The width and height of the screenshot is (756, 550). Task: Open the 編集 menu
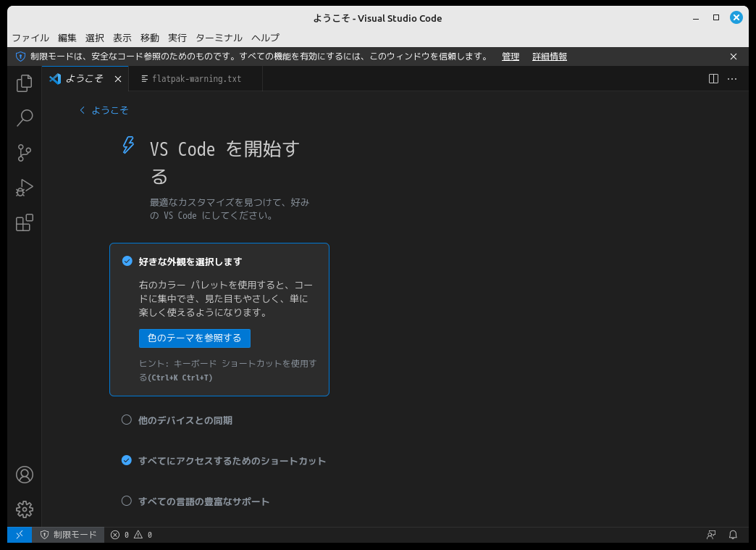(67, 38)
